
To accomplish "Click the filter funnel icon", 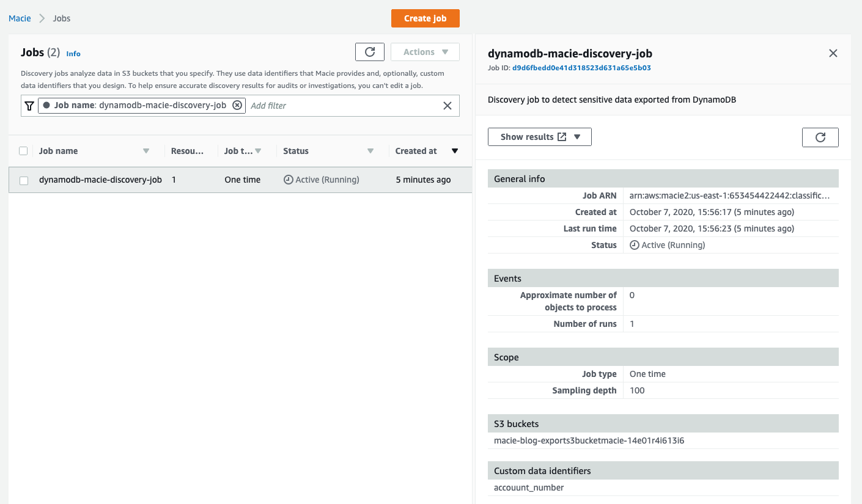I will [29, 106].
